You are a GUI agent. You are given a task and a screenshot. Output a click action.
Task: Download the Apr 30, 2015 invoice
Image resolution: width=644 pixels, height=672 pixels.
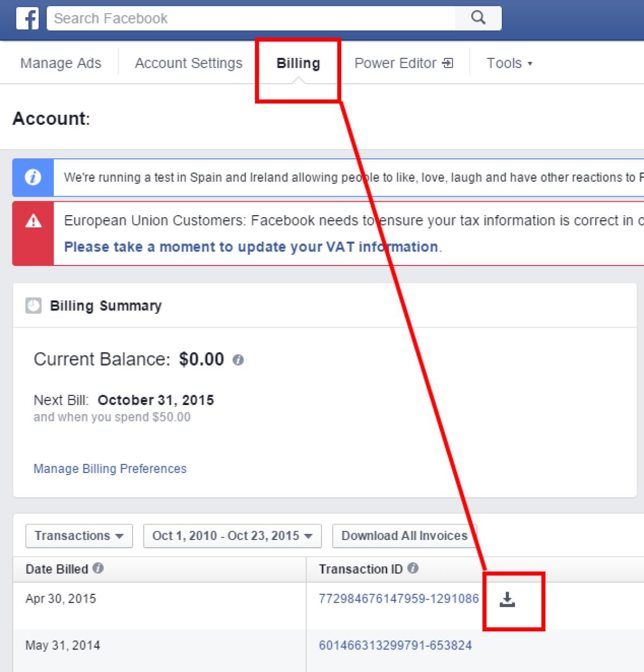point(508,600)
